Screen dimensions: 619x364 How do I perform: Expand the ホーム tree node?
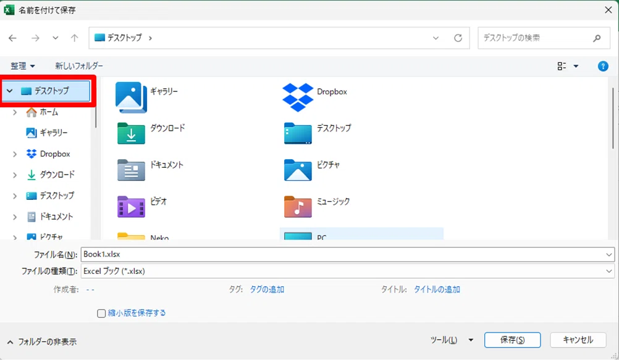(15, 112)
